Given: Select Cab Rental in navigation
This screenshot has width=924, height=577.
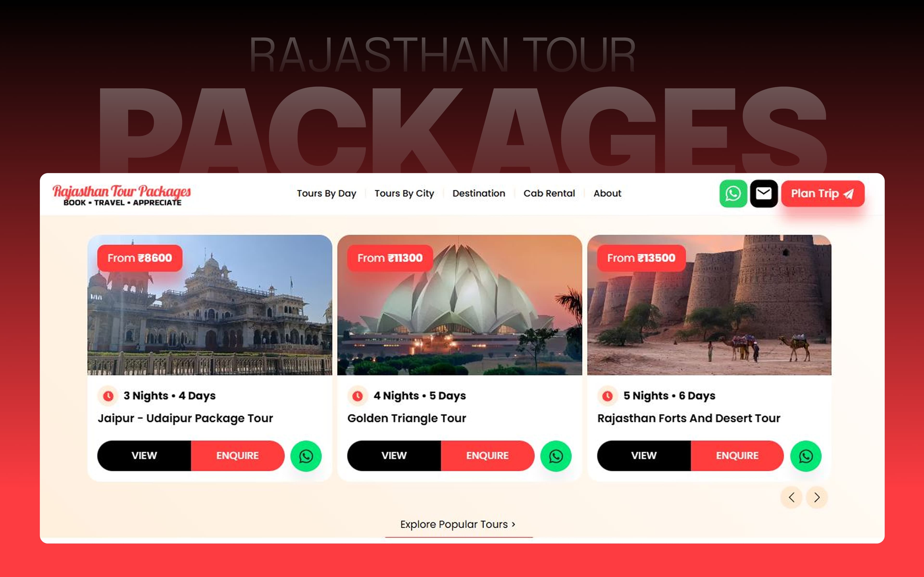Looking at the screenshot, I should pos(549,194).
